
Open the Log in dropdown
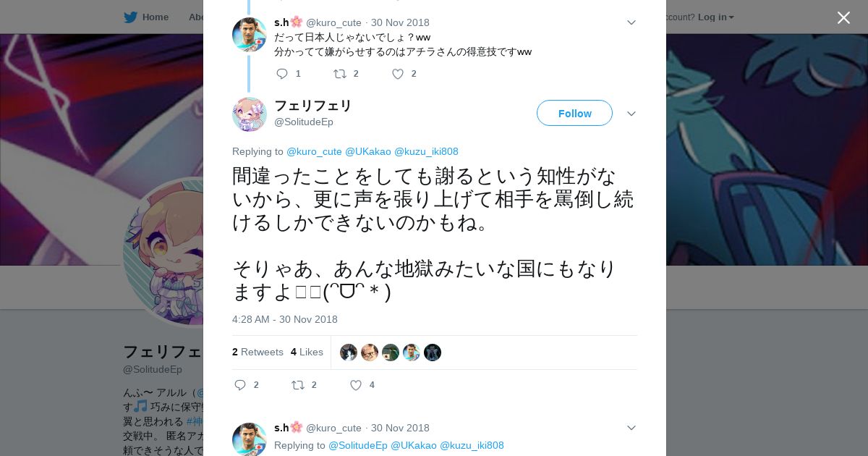[x=716, y=17]
